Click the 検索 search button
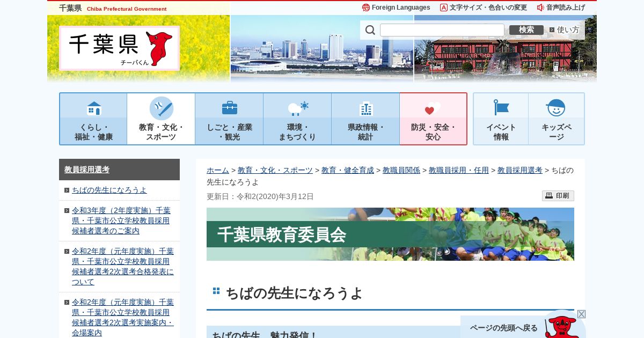 (x=526, y=30)
